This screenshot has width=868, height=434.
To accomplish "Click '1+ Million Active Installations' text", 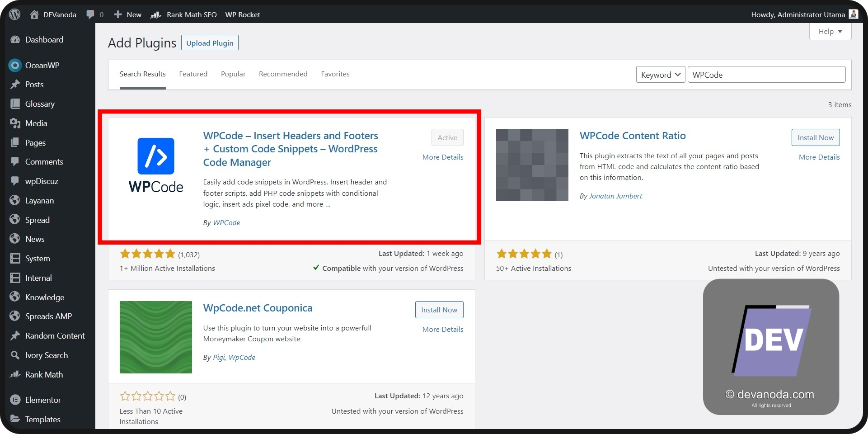I will [x=167, y=269].
